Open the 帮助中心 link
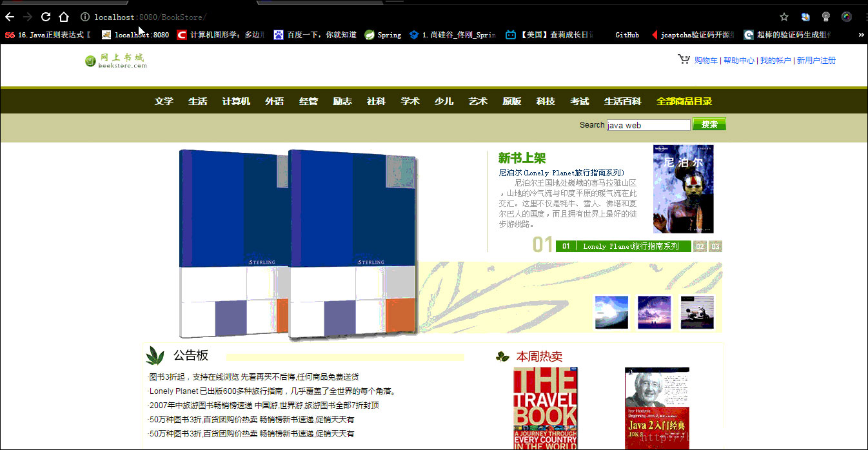Screen dimensions: 868x450 click(x=738, y=61)
